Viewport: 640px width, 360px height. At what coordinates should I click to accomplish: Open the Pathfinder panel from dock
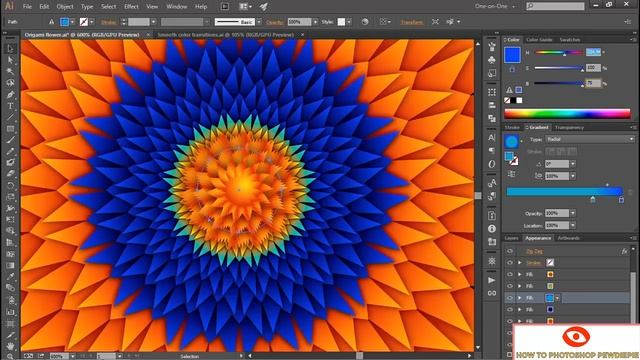pos(492,118)
